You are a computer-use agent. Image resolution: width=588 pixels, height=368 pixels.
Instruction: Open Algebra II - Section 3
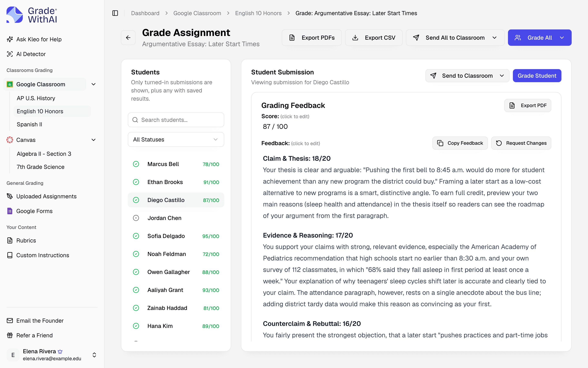pos(44,154)
